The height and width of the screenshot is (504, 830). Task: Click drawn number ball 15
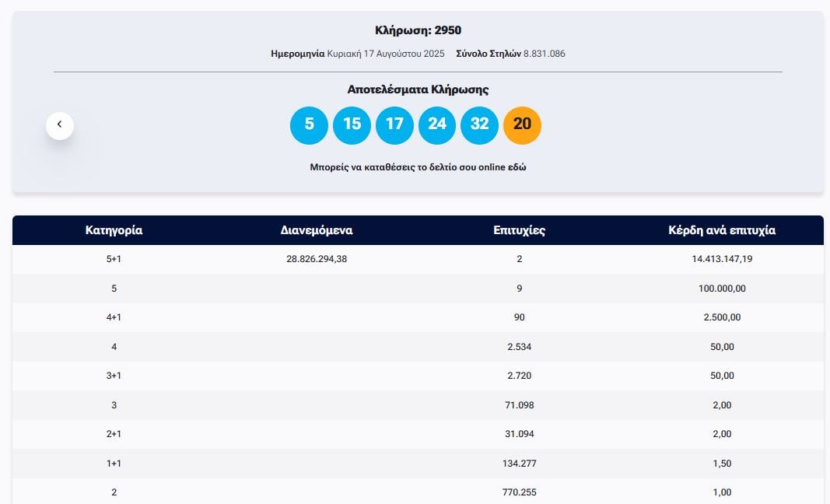click(352, 125)
